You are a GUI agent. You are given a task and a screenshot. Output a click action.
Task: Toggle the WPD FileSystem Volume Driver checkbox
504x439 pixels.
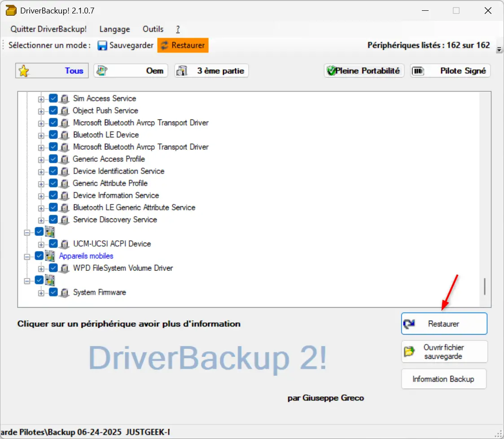[x=53, y=268]
